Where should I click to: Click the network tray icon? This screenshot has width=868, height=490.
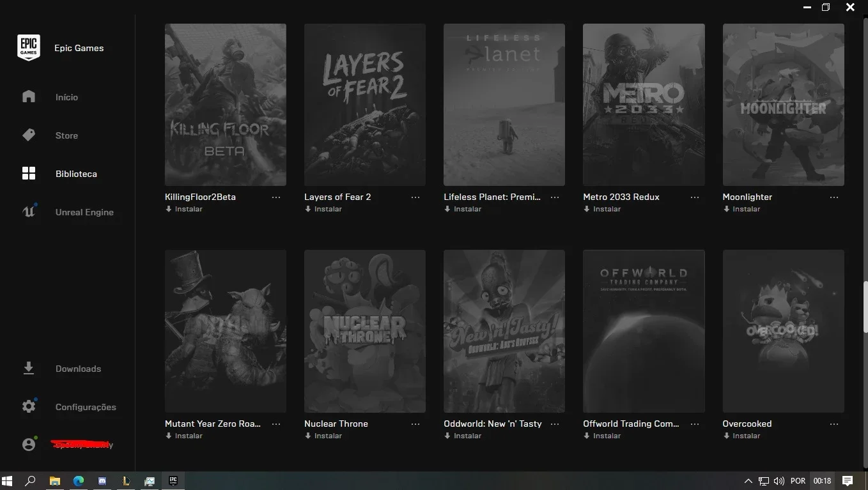pyautogui.click(x=764, y=481)
